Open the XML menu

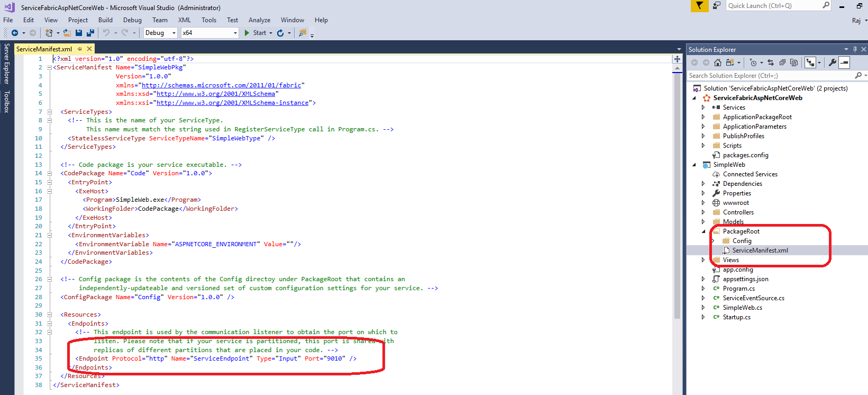point(184,20)
